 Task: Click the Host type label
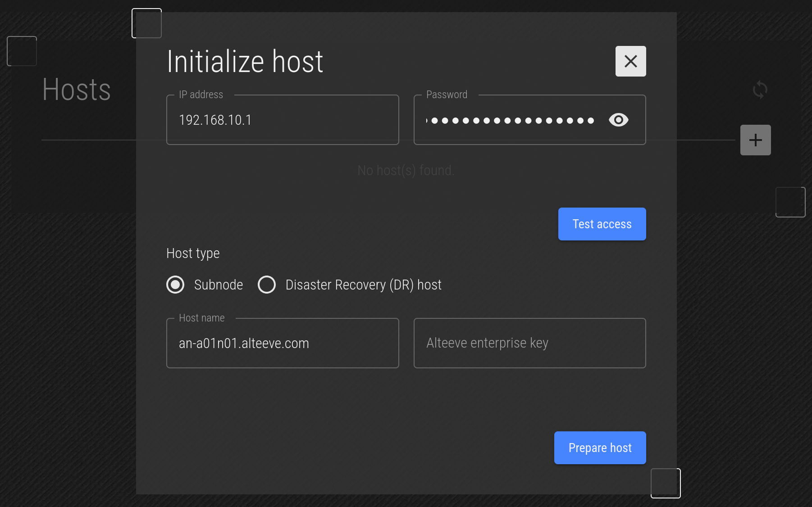(193, 253)
